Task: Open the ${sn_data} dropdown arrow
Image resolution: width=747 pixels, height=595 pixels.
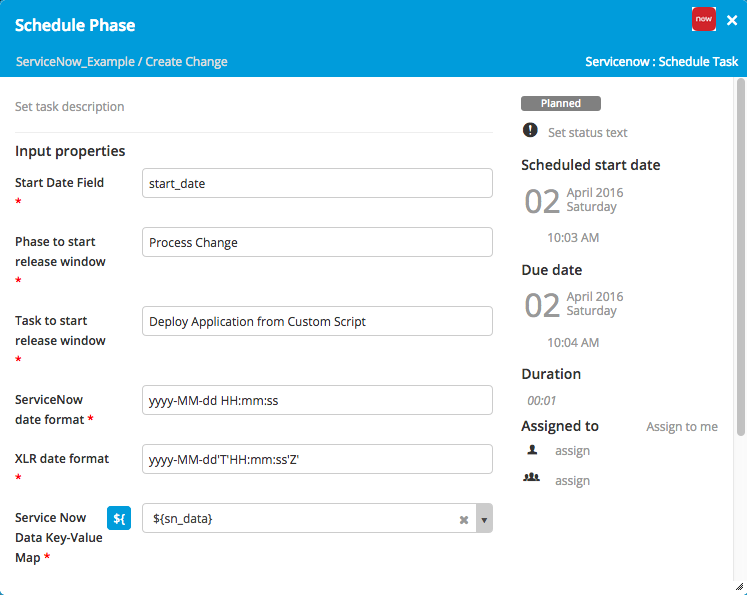Action: 484,518
